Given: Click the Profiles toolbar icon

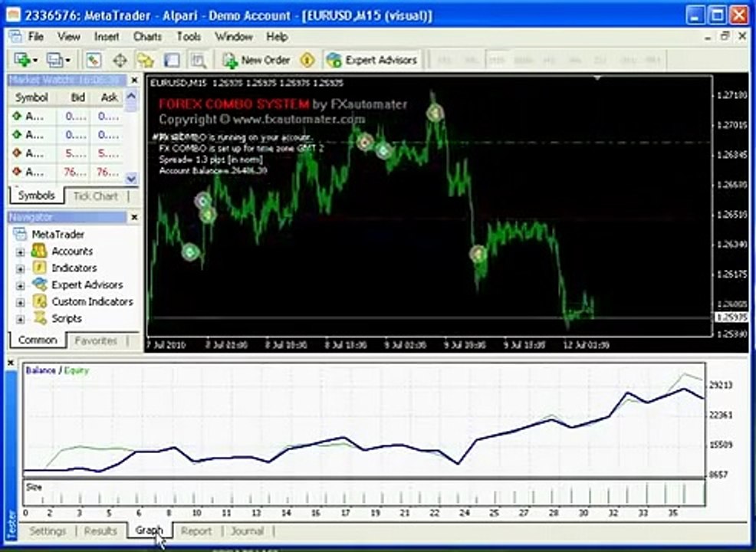Looking at the screenshot, I should point(54,61).
